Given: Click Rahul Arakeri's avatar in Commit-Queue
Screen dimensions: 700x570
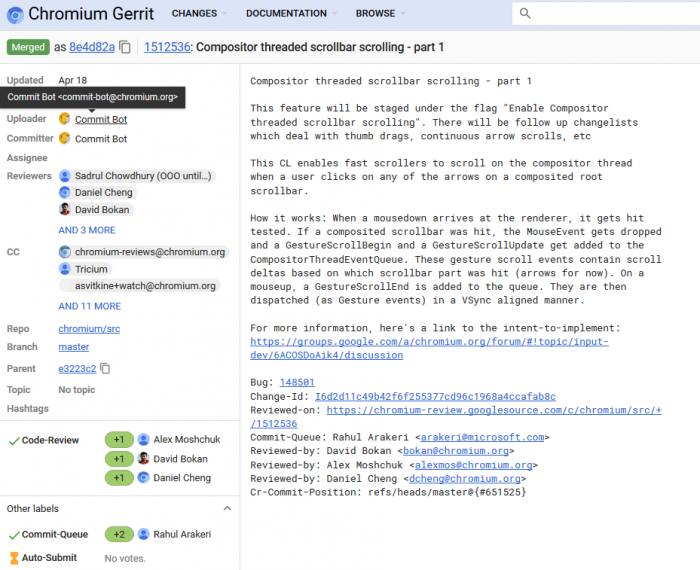Looking at the screenshot, I should (144, 534).
